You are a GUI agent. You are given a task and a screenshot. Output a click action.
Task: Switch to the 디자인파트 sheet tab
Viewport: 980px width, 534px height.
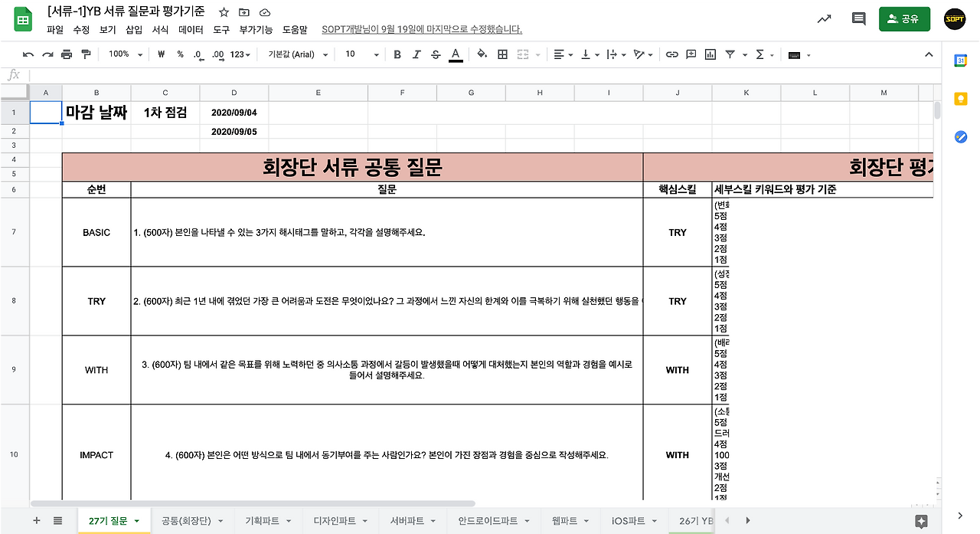coord(341,520)
